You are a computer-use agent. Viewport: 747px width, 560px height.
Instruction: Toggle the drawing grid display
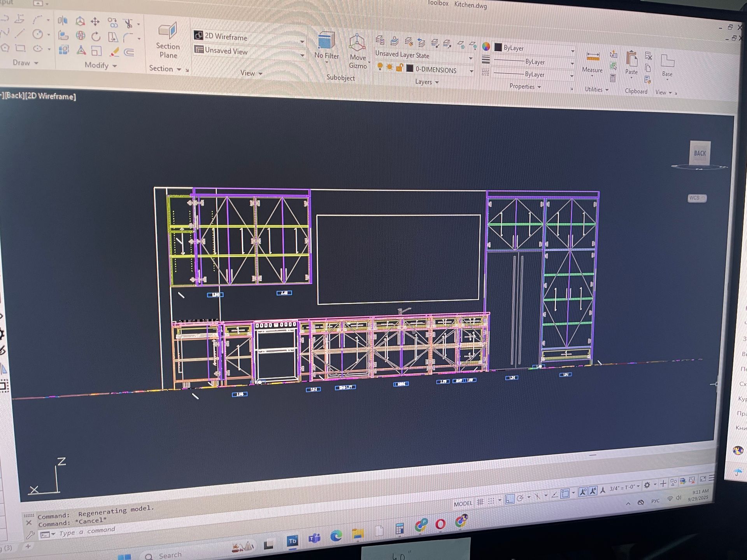click(x=480, y=502)
